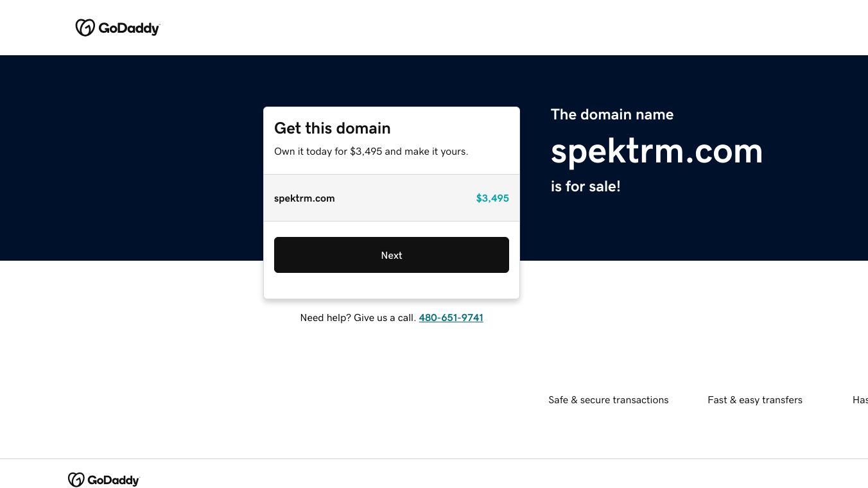868x488 pixels.
Task: Click the GoDaddy logo in the header
Action: point(117,27)
